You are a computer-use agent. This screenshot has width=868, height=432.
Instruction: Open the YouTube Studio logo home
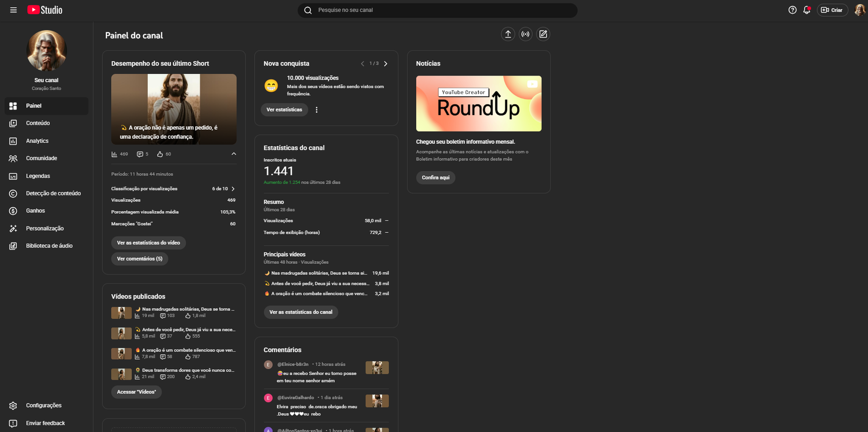point(45,10)
